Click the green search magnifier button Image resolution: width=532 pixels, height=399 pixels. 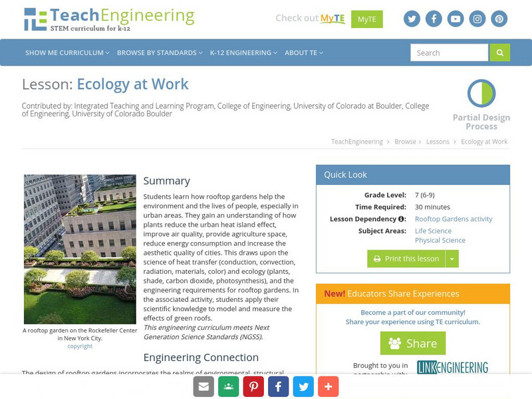point(500,53)
